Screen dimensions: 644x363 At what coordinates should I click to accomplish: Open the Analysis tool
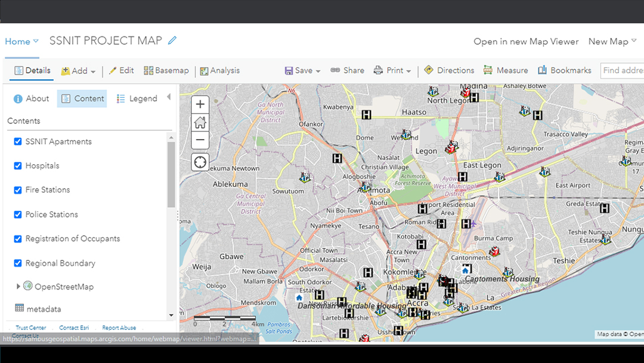coord(219,70)
